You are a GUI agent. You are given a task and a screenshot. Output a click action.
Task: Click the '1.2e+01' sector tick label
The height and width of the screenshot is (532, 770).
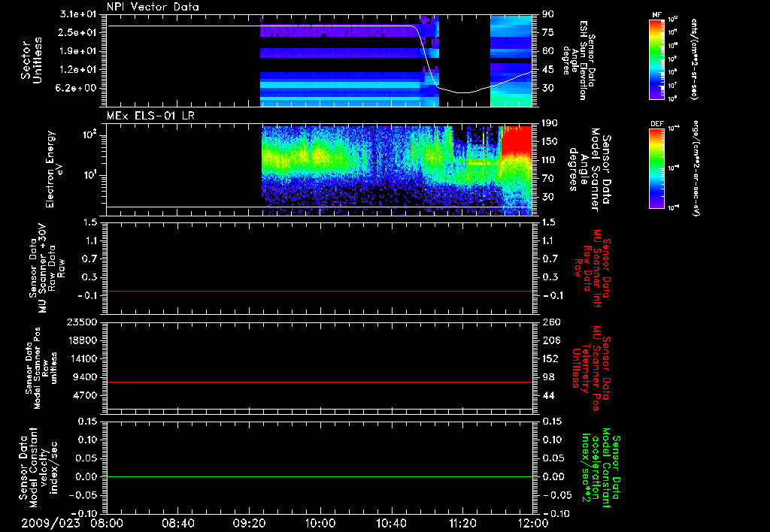78,70
